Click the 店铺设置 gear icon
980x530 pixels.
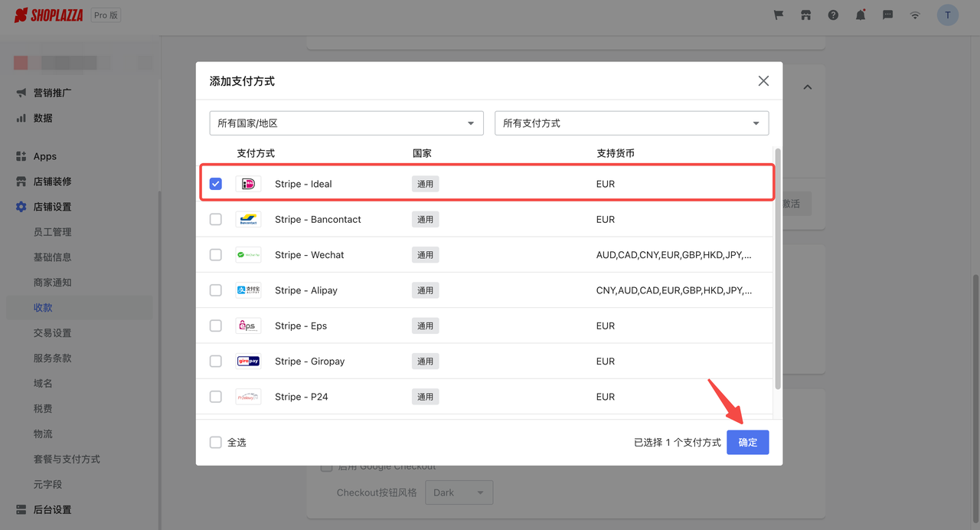click(21, 207)
